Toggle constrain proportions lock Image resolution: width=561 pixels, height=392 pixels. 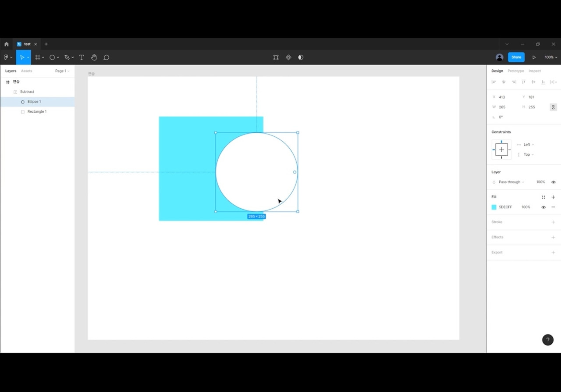tap(553, 107)
